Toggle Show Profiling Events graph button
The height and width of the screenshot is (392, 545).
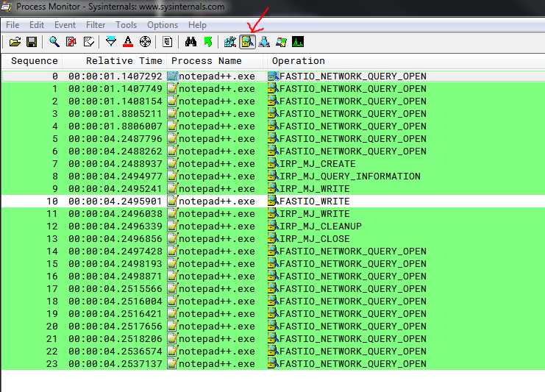298,42
